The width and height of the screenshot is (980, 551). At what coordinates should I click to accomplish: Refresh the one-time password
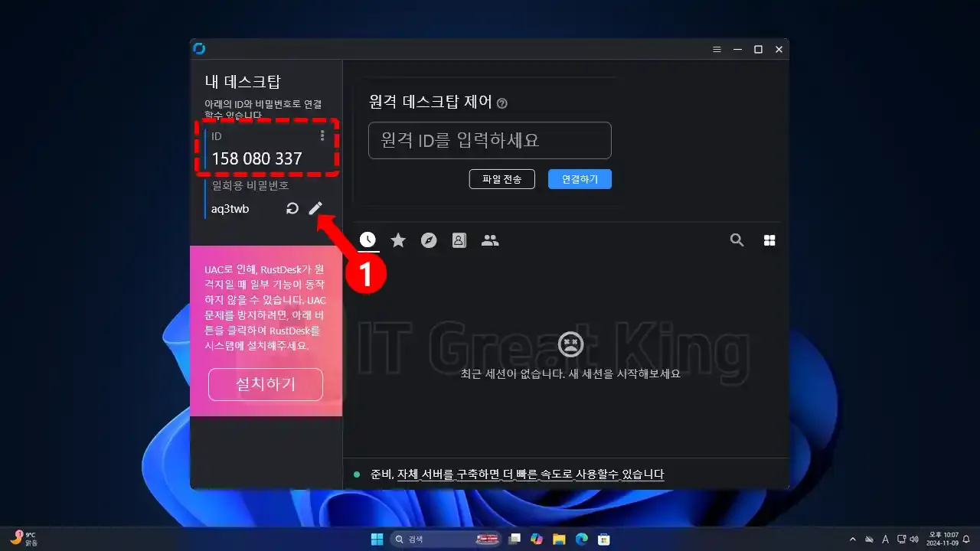pyautogui.click(x=292, y=208)
